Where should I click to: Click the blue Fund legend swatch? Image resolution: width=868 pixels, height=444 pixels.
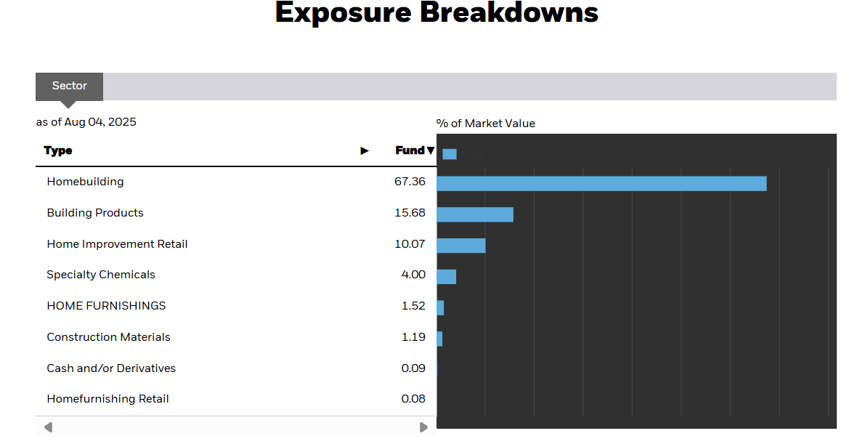point(450,154)
